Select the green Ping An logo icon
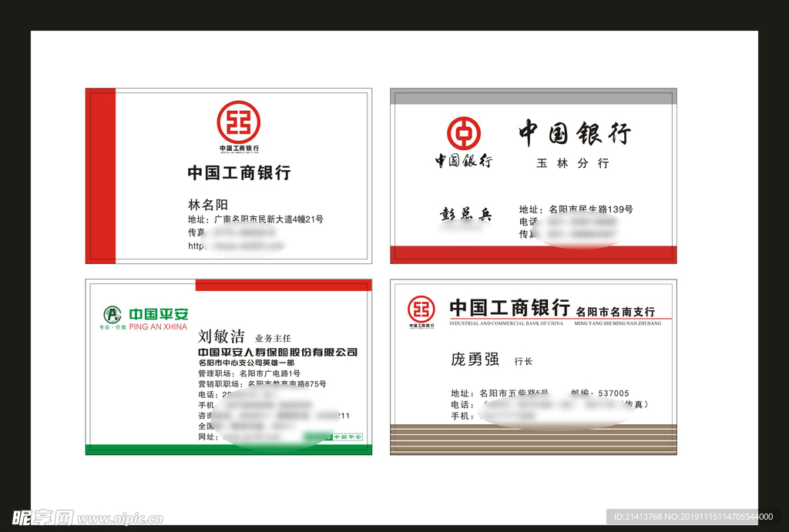The width and height of the screenshot is (789, 532). click(x=112, y=314)
